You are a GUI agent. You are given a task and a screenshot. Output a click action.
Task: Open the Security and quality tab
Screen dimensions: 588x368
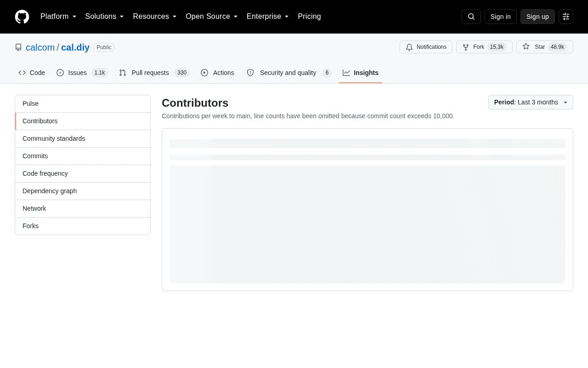pos(289,73)
